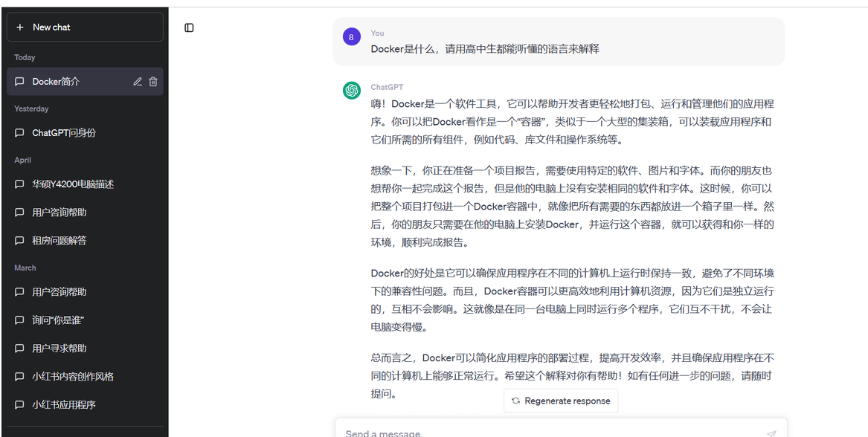Click the March section heading in sidebar
This screenshot has width=868, height=437.
point(25,268)
